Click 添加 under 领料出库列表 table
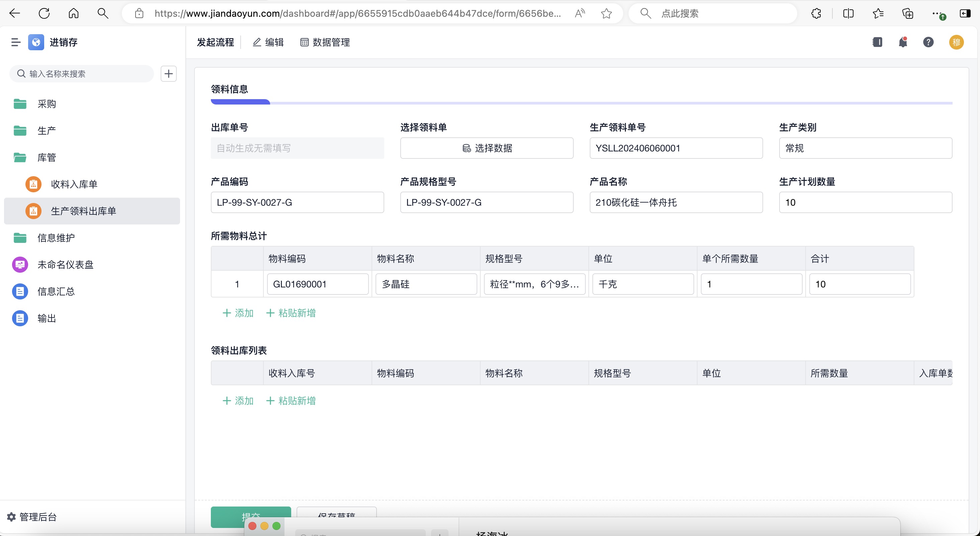Image resolution: width=980 pixels, height=536 pixels. point(238,400)
